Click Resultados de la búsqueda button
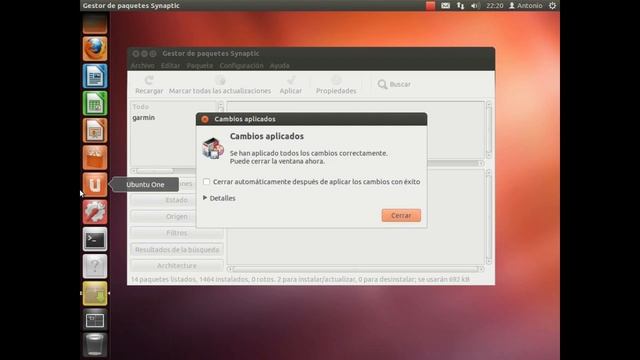Image resolution: width=640 pixels, height=360 pixels. click(x=177, y=249)
